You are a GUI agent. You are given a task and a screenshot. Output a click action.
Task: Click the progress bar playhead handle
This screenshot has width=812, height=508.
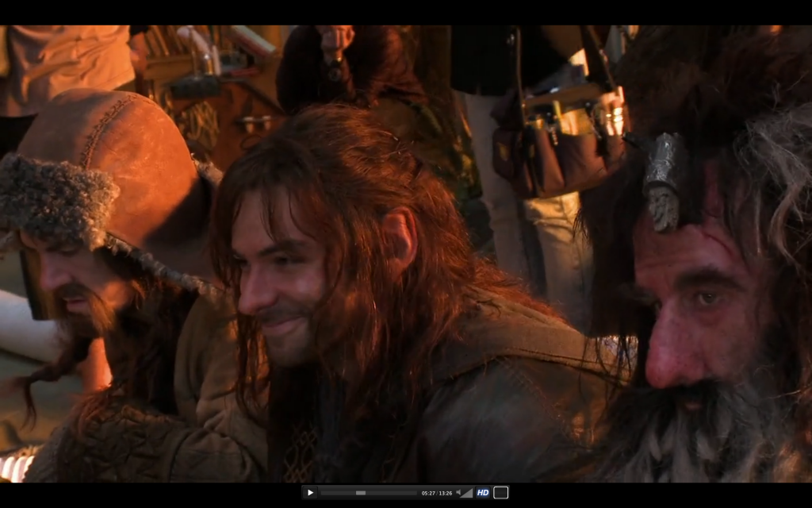pos(361,493)
